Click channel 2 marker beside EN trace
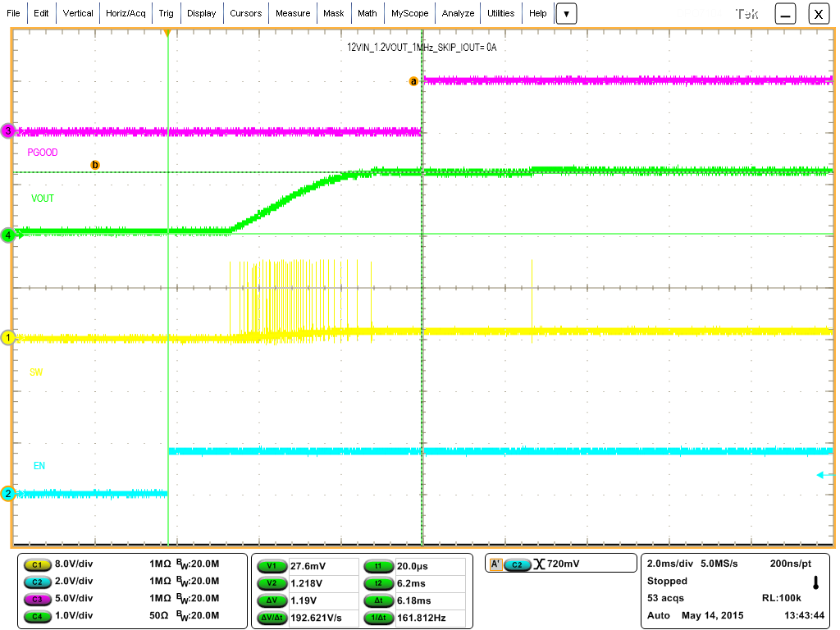Screen dimensions: 840x630 coord(7,493)
